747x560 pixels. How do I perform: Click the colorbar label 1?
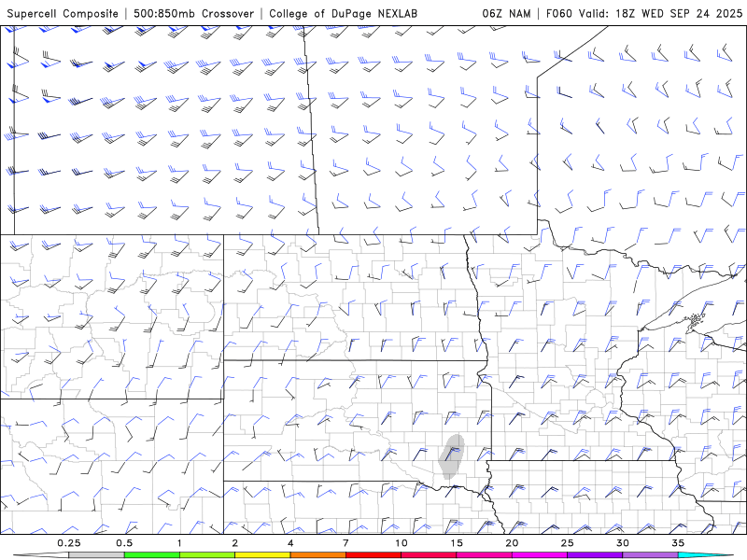[179, 543]
